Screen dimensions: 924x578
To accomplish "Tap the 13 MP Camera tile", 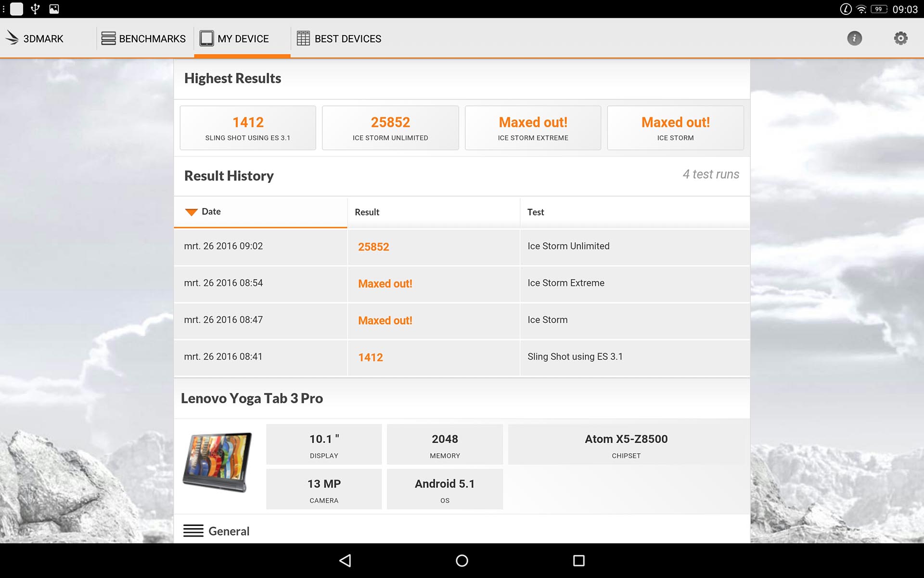I will [x=324, y=489].
